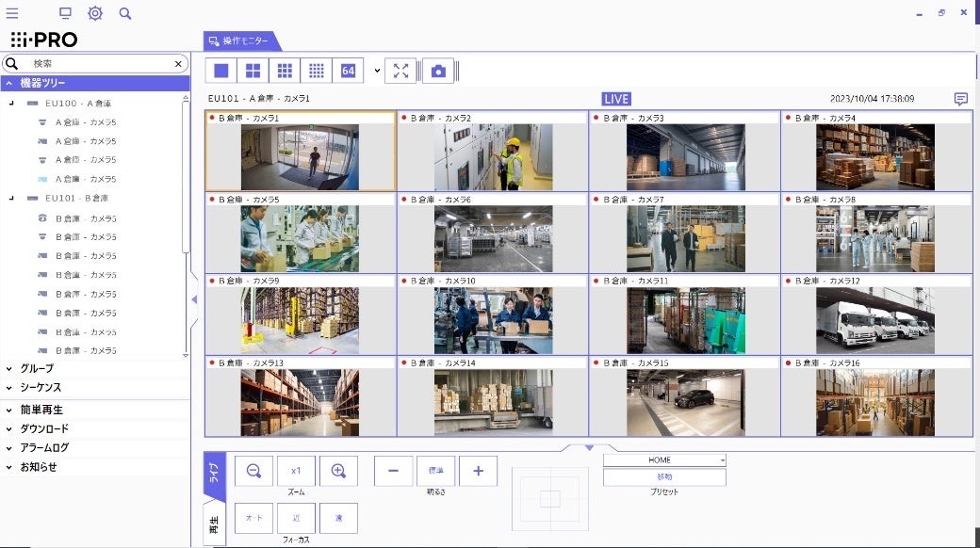980x548 pixels.
Task: Click first A倉庫 - カメラ5 tree item
Action: click(86, 122)
